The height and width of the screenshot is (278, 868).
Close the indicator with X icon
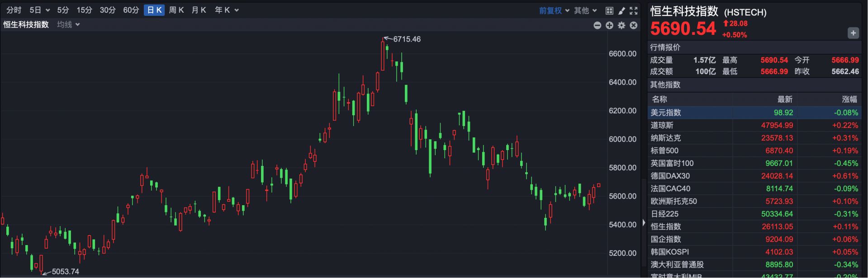634,25
